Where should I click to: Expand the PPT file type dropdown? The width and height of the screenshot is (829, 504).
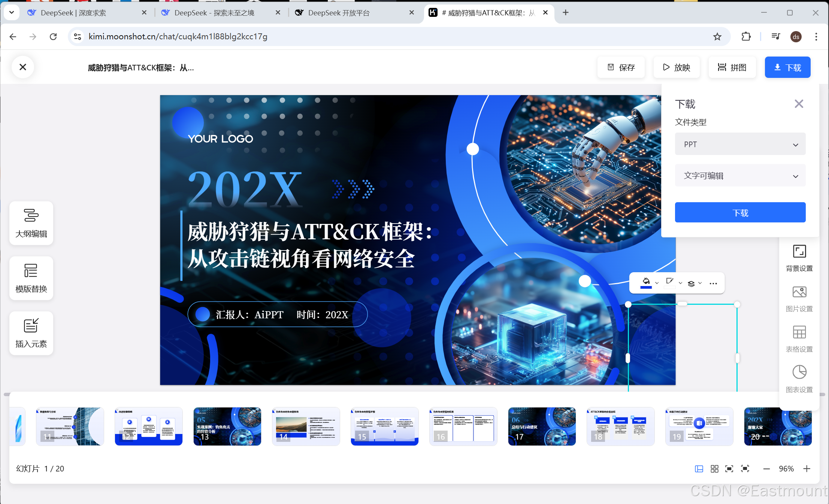[740, 145]
